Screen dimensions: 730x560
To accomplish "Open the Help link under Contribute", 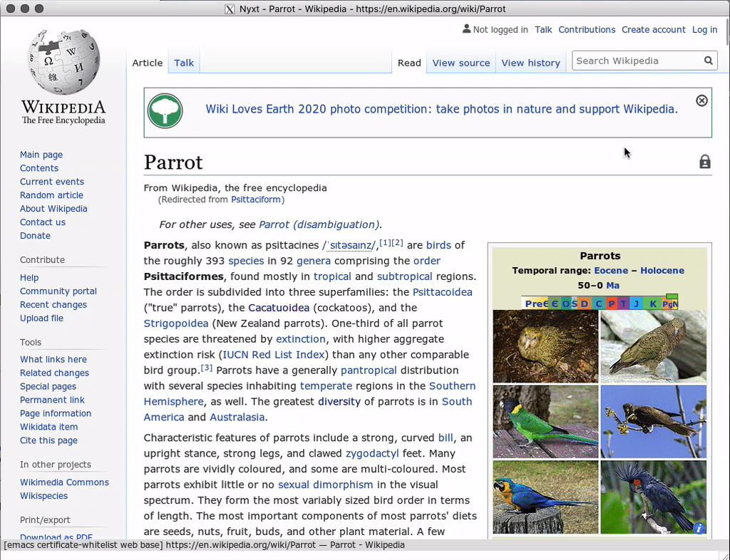I will click(x=29, y=277).
